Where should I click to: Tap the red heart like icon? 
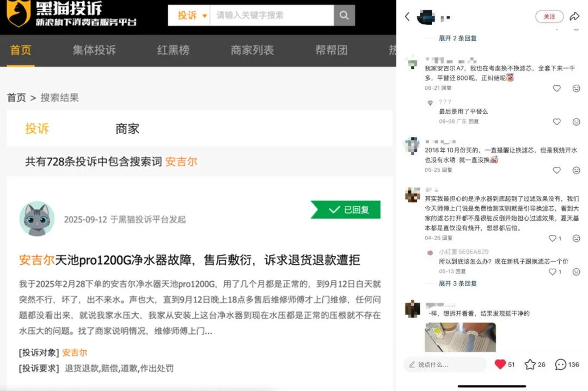tap(500, 364)
